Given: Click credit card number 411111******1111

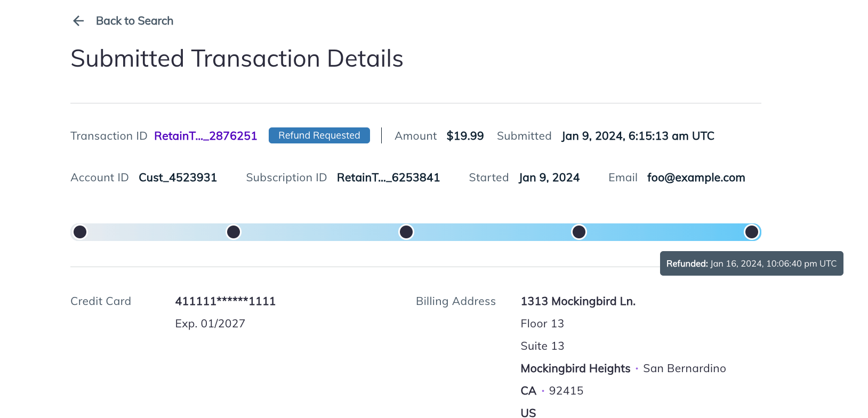Looking at the screenshot, I should [x=226, y=301].
